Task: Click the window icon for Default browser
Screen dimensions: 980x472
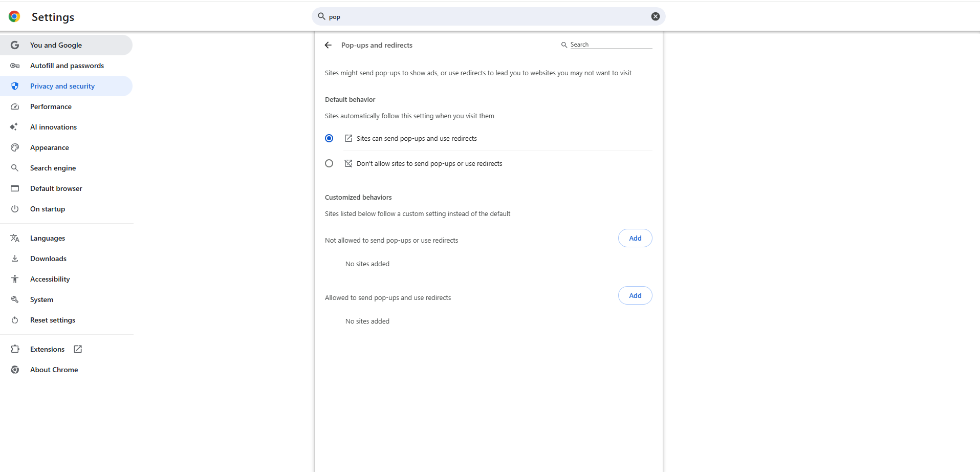Action: [15, 188]
